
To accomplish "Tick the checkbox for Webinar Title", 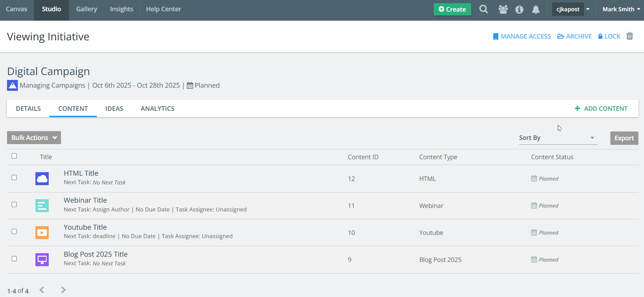I will tap(14, 204).
